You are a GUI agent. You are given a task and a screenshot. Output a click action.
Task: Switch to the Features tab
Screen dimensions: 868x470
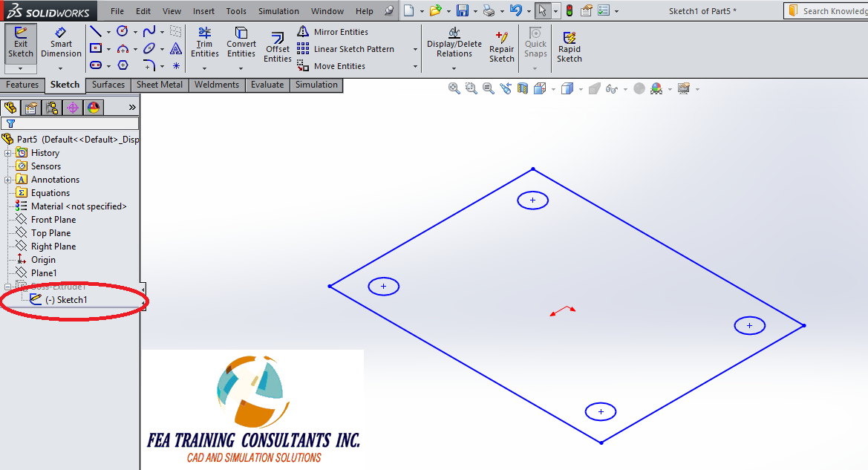(x=22, y=85)
